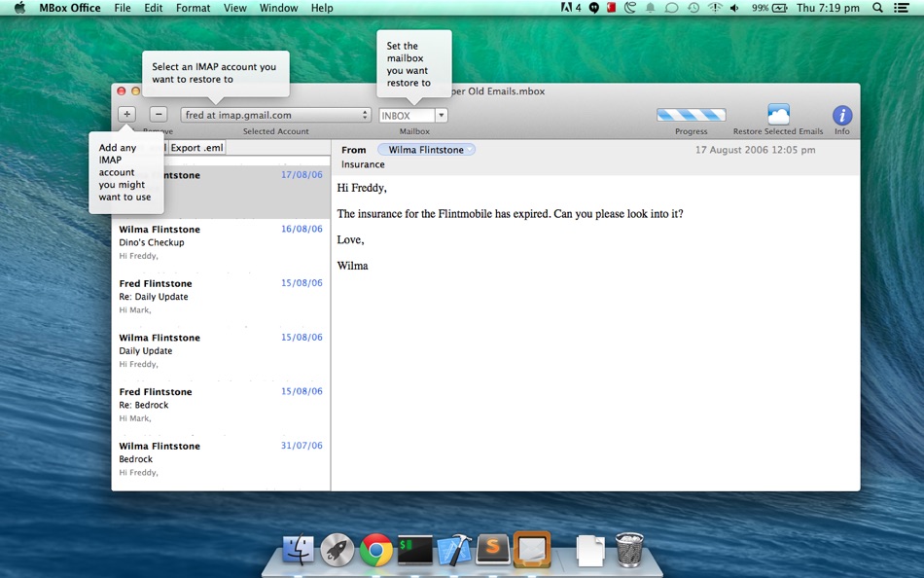Open Finder from the Dock
924x578 pixels.
(x=299, y=550)
